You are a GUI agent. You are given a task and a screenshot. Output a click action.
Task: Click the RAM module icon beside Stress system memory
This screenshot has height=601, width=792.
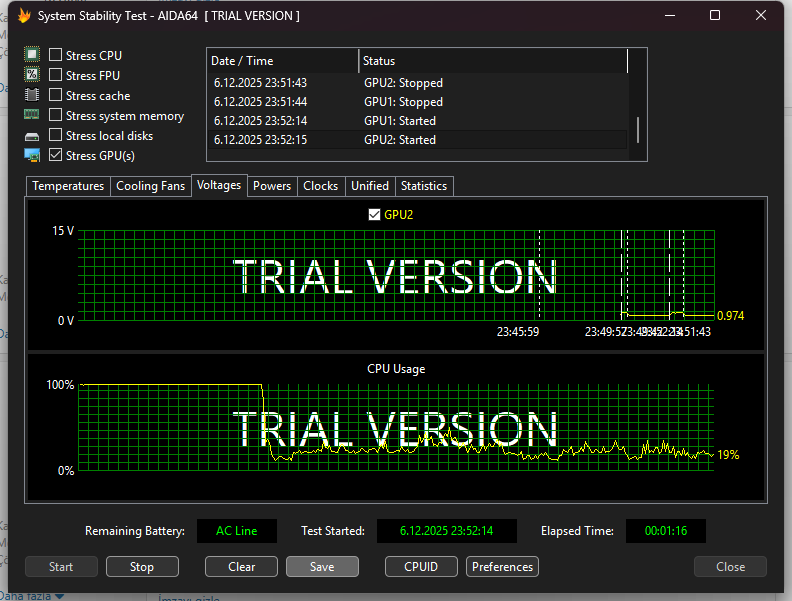(32, 115)
